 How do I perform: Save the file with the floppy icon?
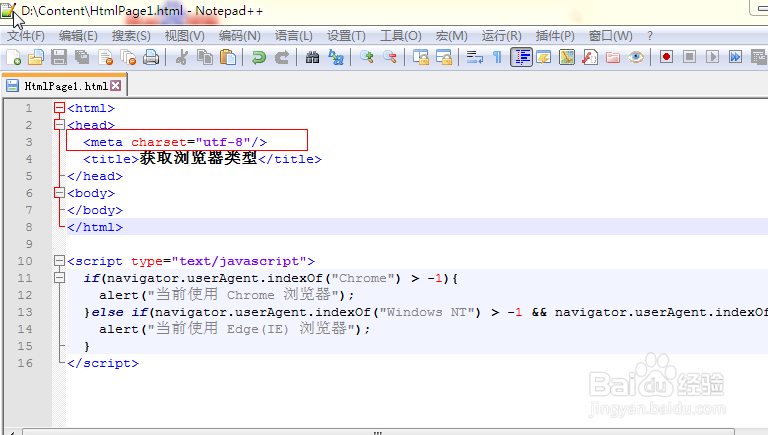[59, 57]
